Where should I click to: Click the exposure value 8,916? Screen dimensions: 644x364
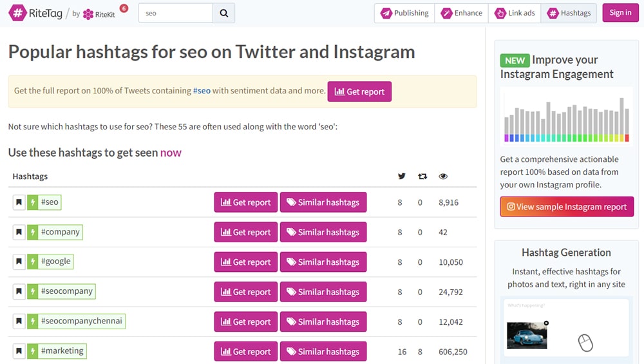pos(448,202)
